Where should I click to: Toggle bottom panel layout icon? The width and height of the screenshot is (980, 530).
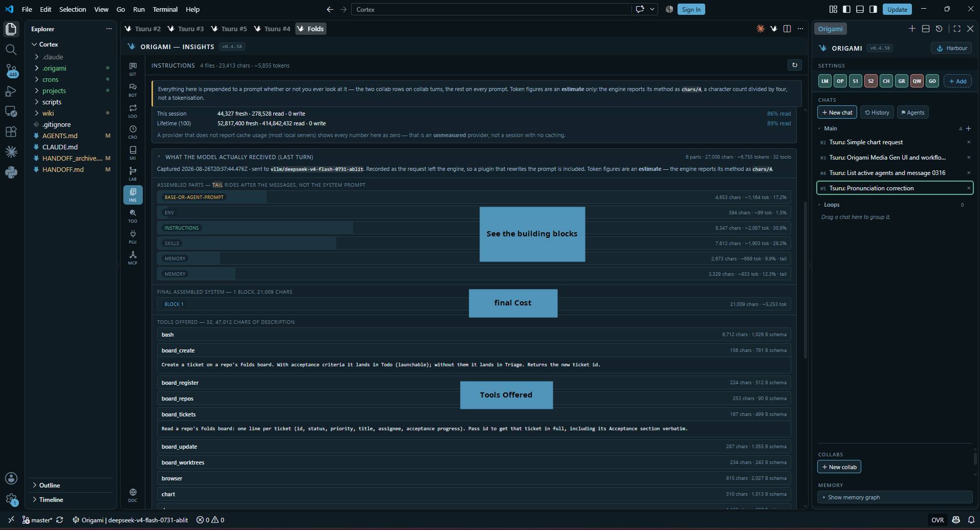click(860, 9)
